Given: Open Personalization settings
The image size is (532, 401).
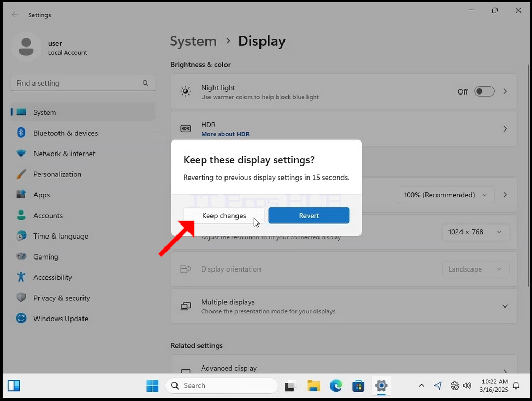Looking at the screenshot, I should [x=83, y=174].
